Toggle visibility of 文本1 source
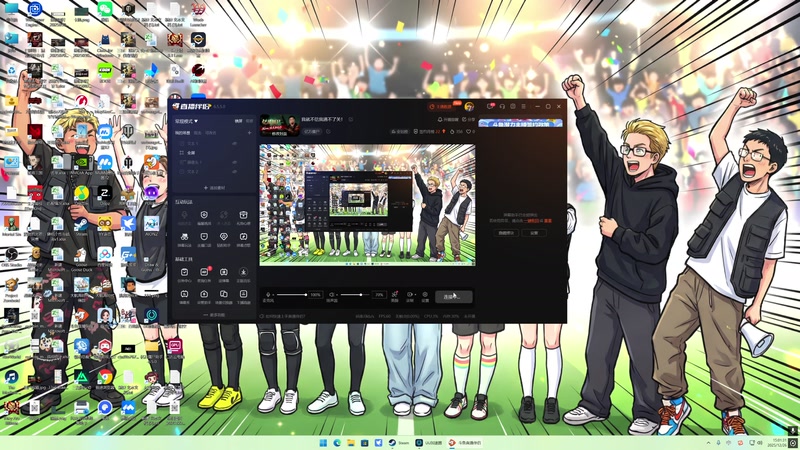Viewport: 800px width, 450px height. [235, 144]
